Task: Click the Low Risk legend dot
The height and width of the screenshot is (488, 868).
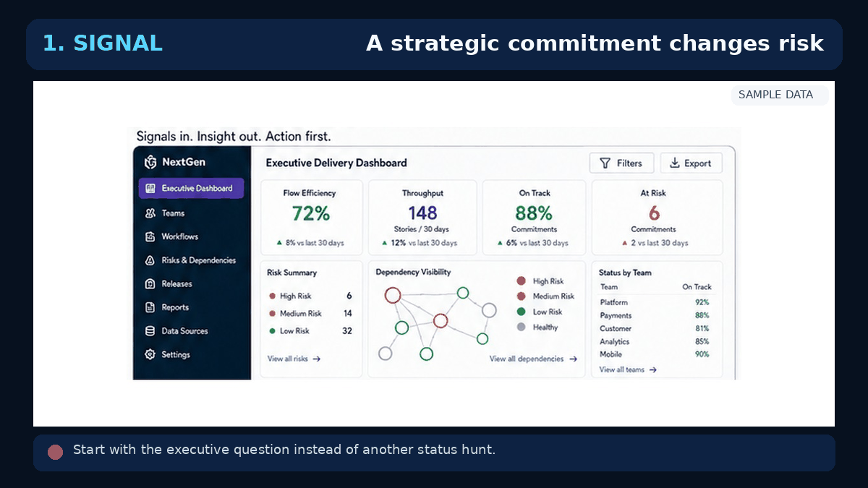Action: coord(521,312)
